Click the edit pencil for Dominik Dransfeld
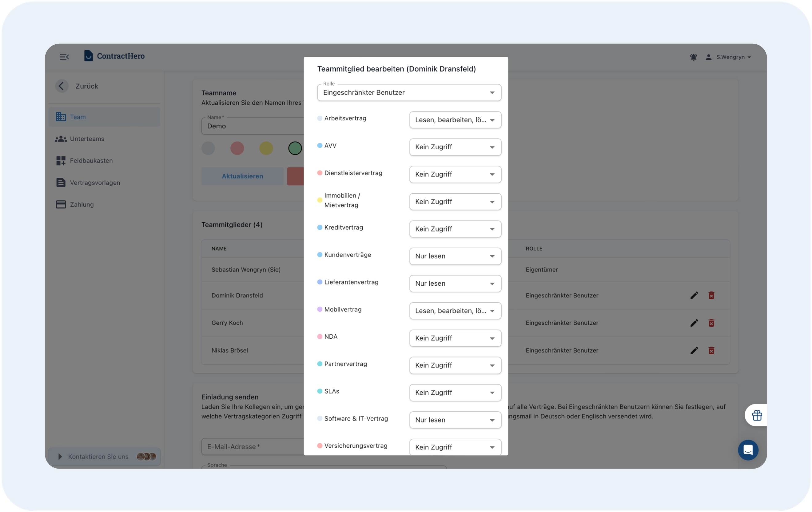 click(694, 296)
